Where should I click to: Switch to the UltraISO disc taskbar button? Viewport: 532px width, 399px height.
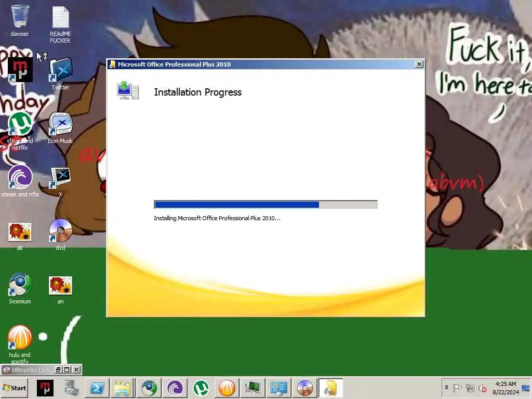tap(304, 388)
